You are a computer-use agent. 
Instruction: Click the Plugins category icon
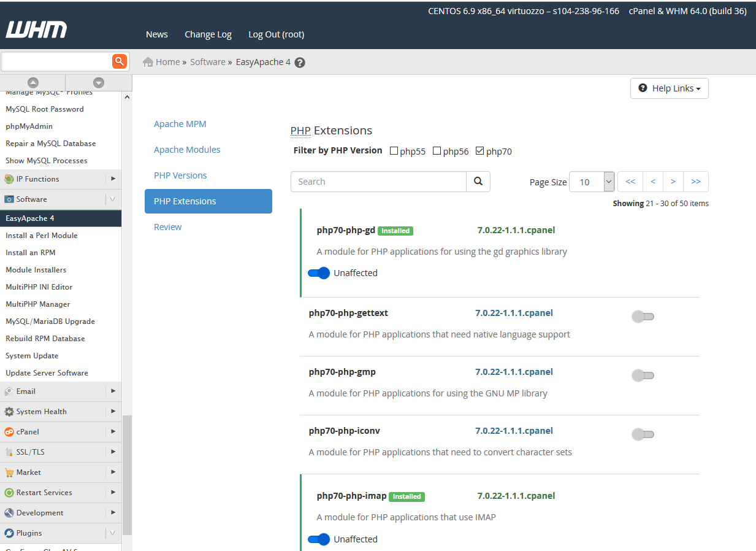[9, 533]
